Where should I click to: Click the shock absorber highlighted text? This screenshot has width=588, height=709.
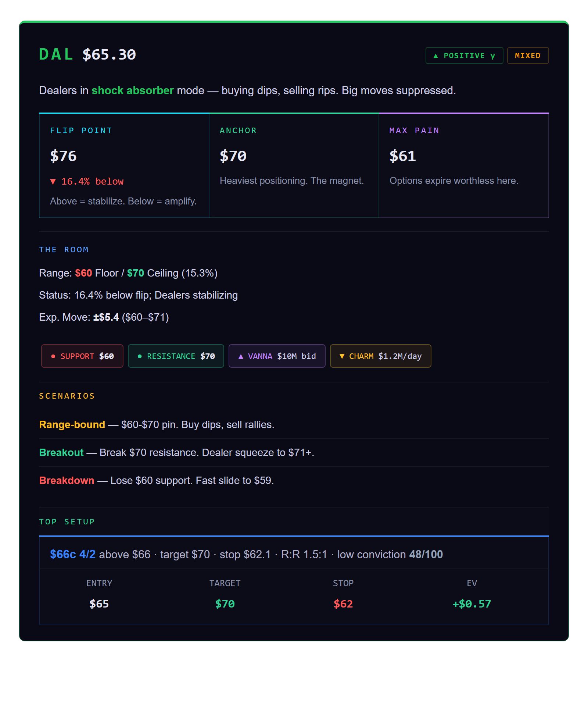tap(132, 90)
